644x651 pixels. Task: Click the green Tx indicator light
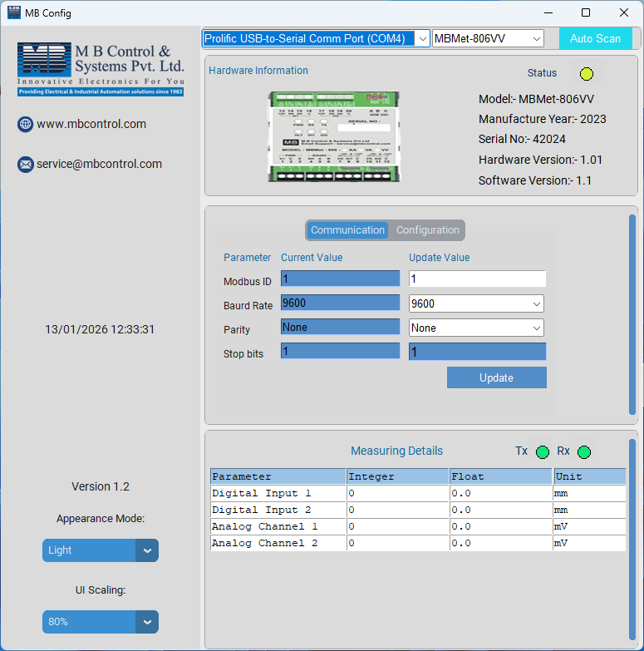[543, 452]
